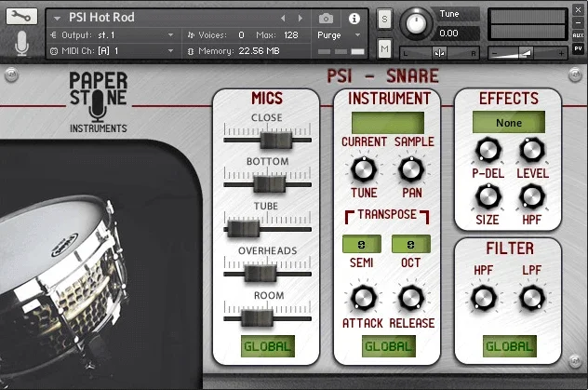The width and height of the screenshot is (588, 390).
Task: Click the microphone instrument icon
Action: tap(21, 44)
